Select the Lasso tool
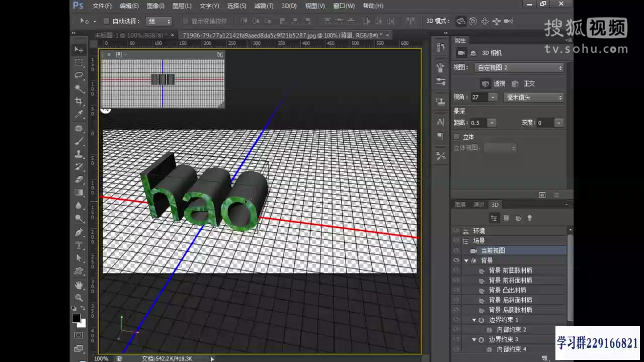This screenshot has width=644, height=362. click(x=79, y=75)
